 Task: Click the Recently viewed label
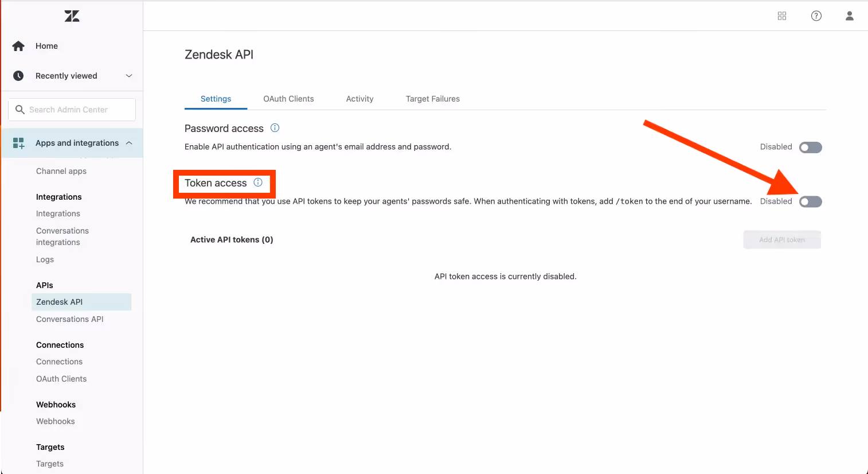[x=67, y=76]
